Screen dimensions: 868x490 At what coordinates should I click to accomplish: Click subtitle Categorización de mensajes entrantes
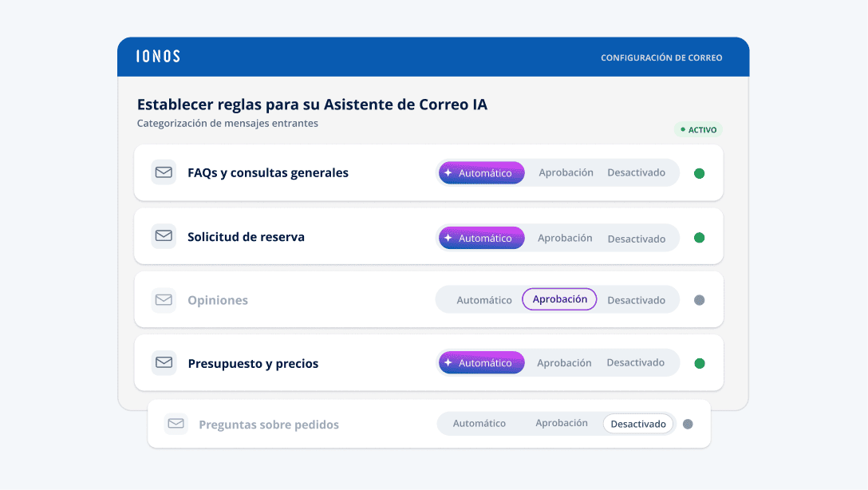pos(227,124)
